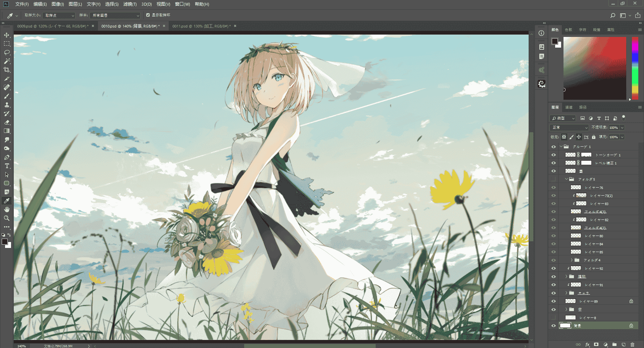The width and height of the screenshot is (644, 348).
Task: Open the blend mode 正常 dropdown
Action: point(569,128)
